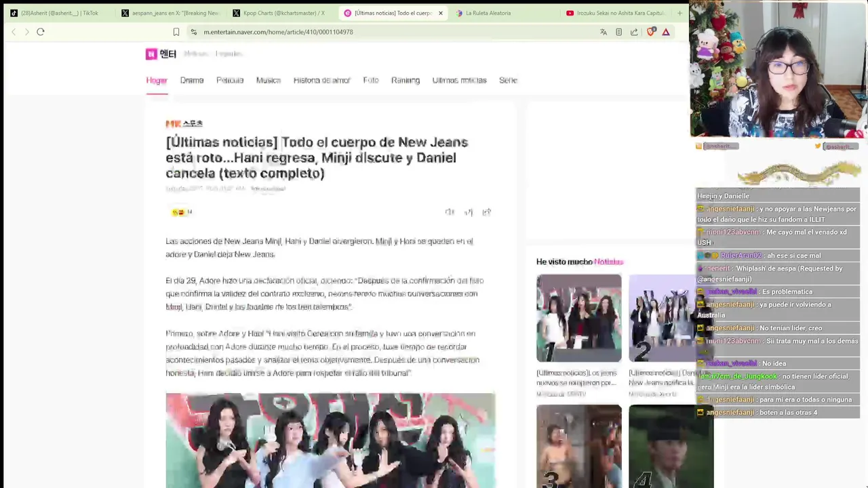Open the Últimas noticias nav item

(x=460, y=80)
